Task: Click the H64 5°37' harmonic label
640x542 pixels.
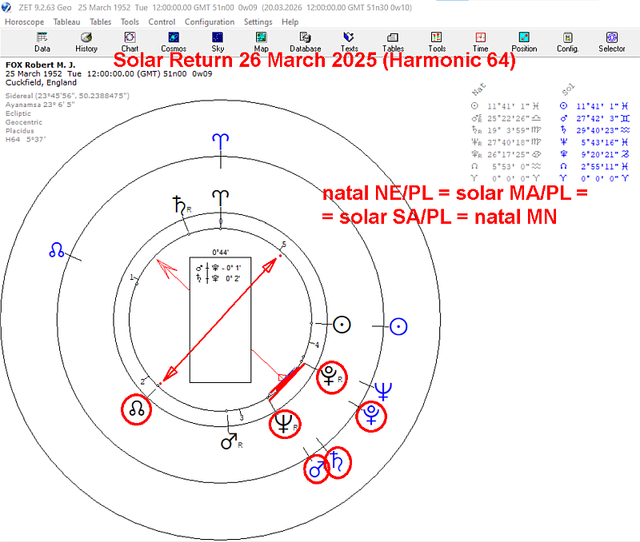Action: coord(26,139)
